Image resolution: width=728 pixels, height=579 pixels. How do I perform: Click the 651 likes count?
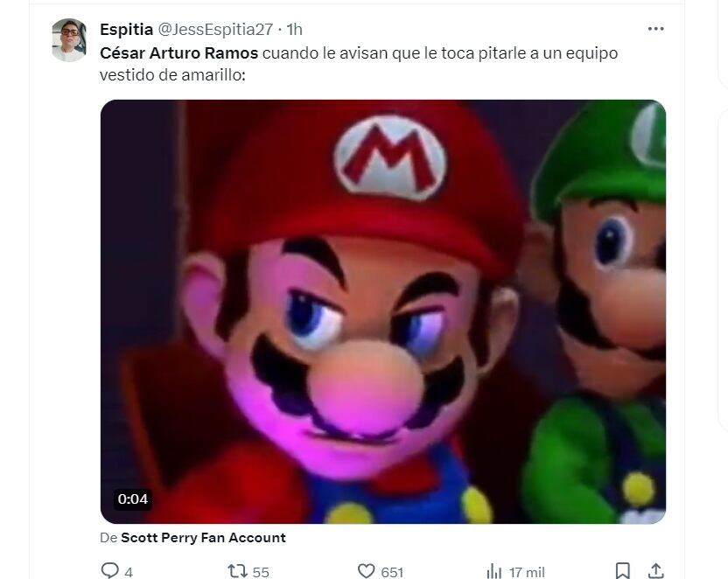point(391,572)
